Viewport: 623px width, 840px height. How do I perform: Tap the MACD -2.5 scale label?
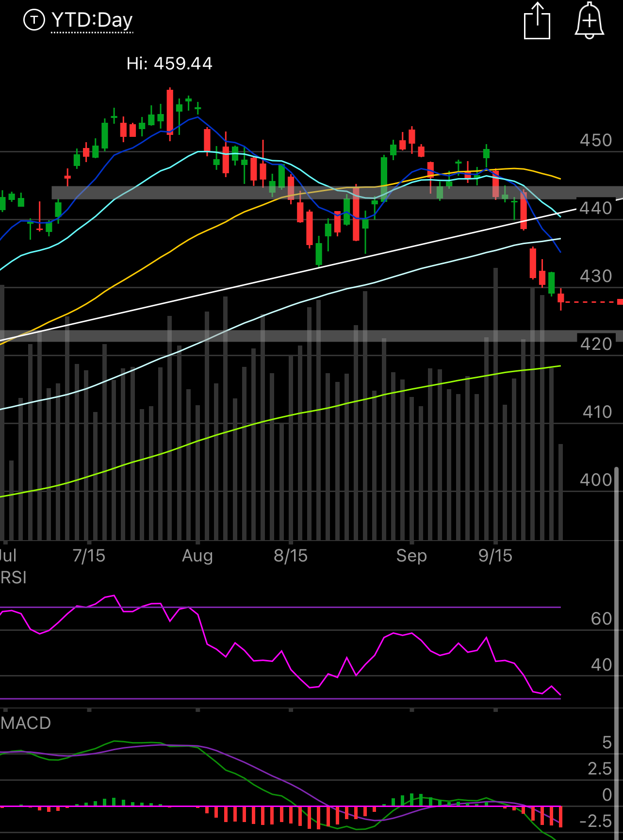[x=596, y=821]
